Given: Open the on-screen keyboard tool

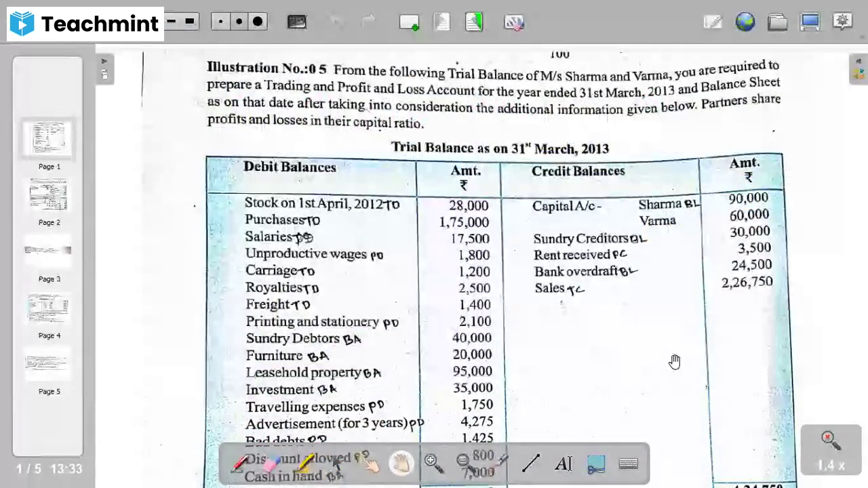Looking at the screenshot, I should click(627, 463).
